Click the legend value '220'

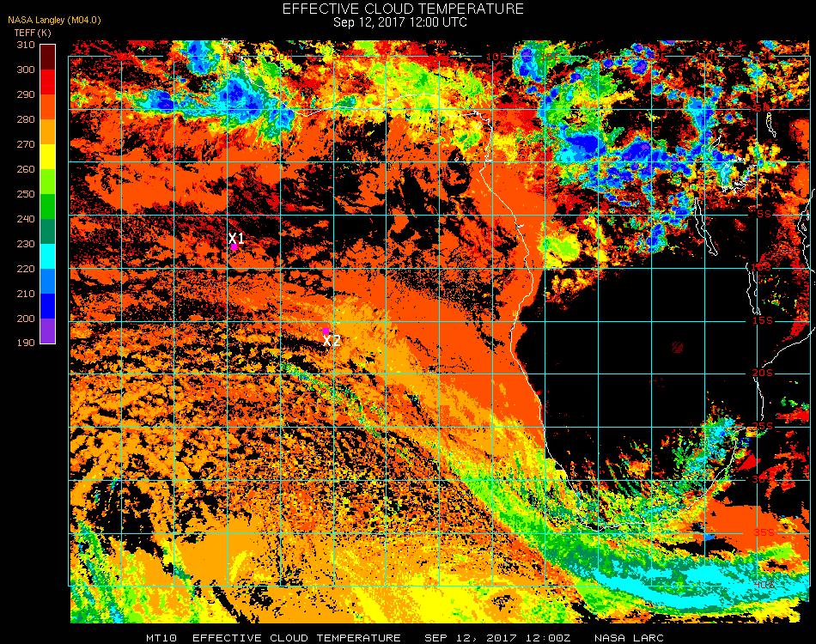[26, 269]
